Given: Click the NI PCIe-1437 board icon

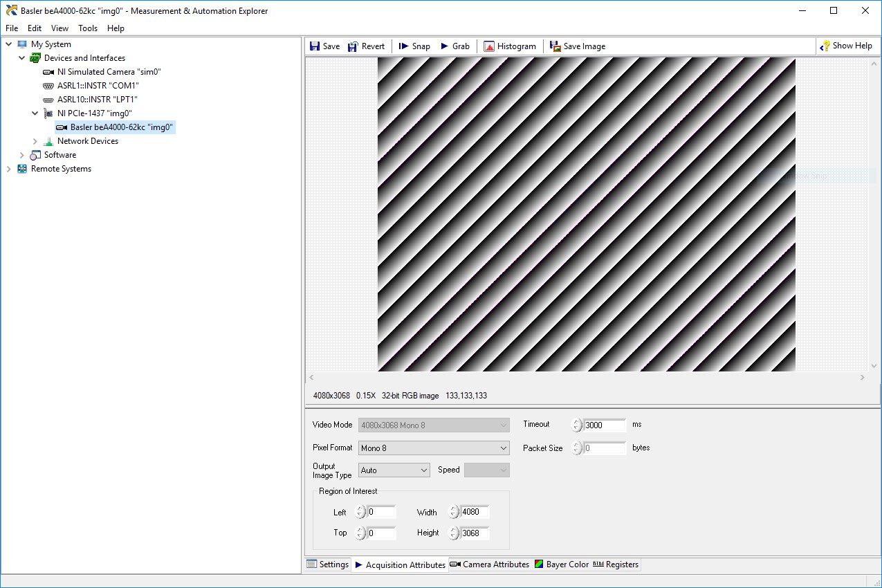Looking at the screenshot, I should click(48, 113).
